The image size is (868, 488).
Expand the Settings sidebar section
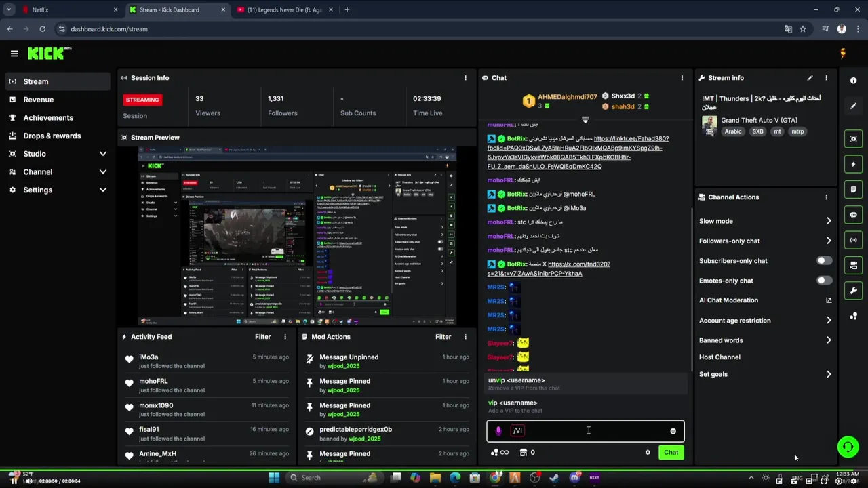(x=103, y=190)
